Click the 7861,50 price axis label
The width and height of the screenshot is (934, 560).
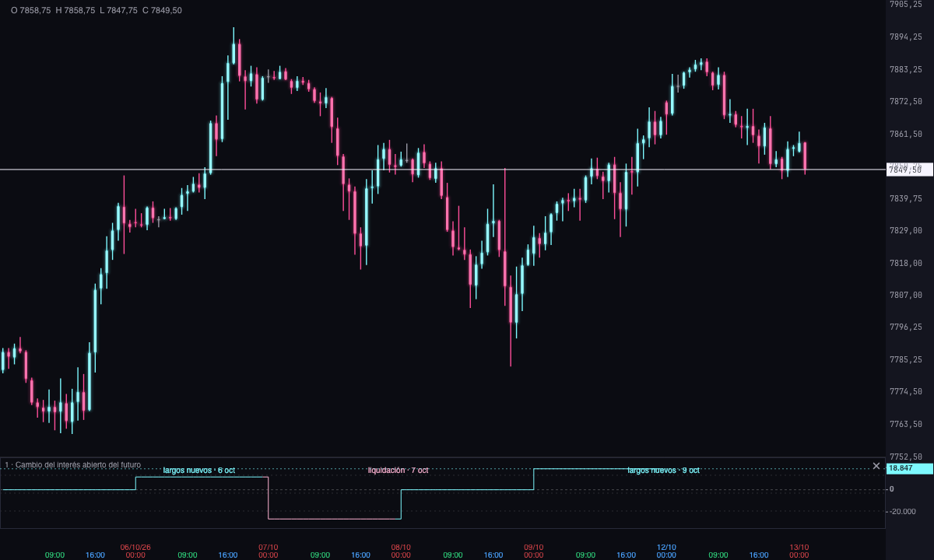(x=906, y=135)
